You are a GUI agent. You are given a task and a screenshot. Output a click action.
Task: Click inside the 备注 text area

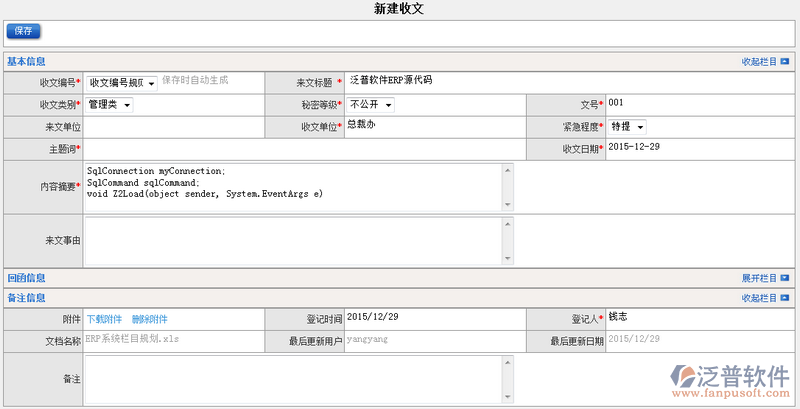[x=294, y=379]
